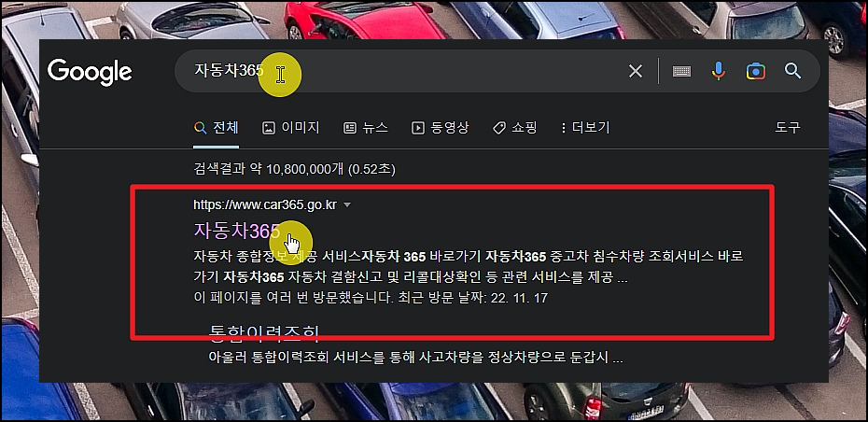Switch to the 이미지 tab

290,128
